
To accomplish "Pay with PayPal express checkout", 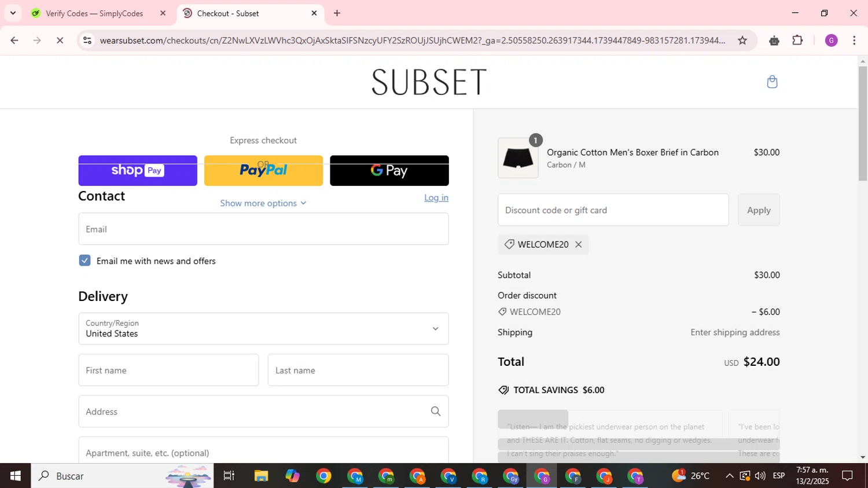I will click(x=263, y=170).
